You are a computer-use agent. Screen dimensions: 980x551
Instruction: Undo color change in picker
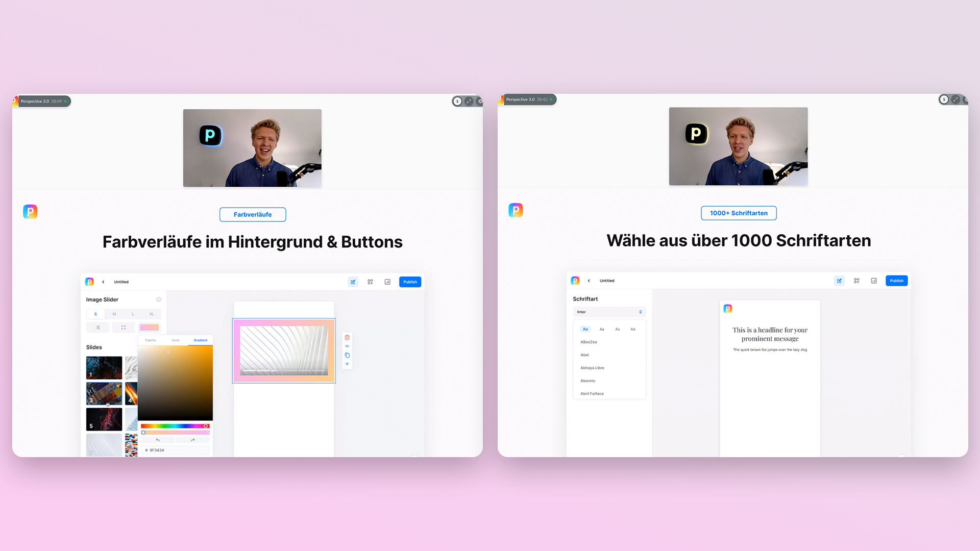point(158,440)
